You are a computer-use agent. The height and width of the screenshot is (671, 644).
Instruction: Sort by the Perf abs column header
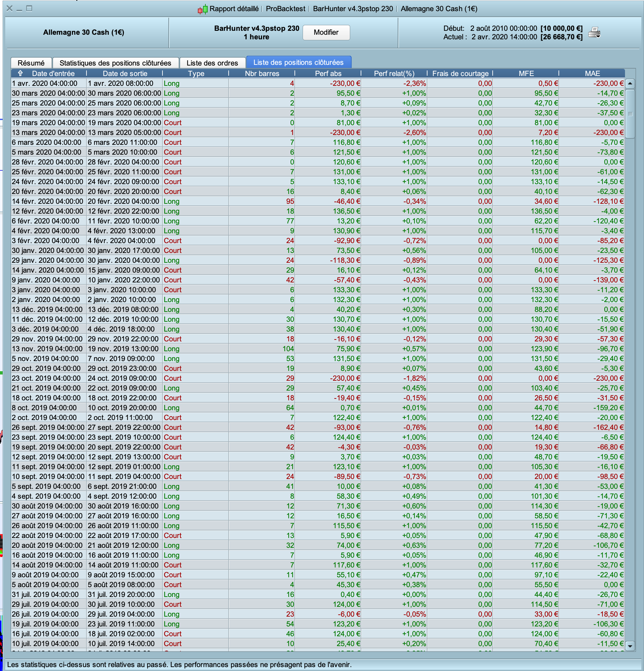[x=328, y=73]
